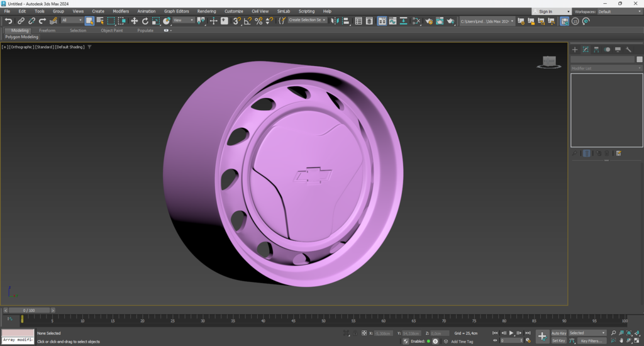The width and height of the screenshot is (644, 346).
Task: Toggle 3D Snaps
Action: coord(236,21)
